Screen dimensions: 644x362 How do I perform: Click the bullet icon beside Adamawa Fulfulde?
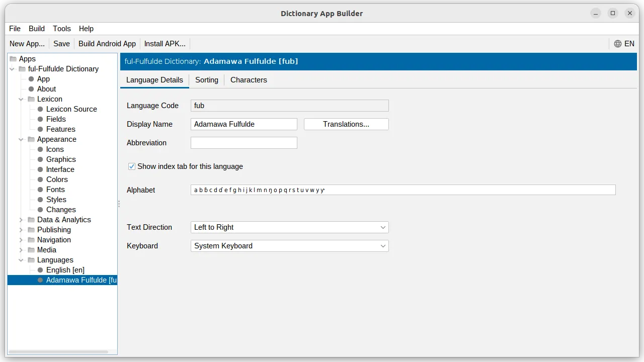[40, 280]
